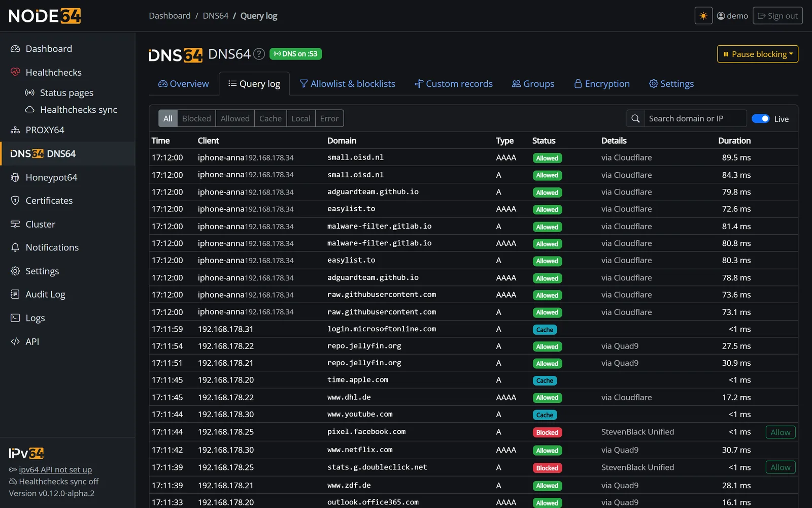Click the Status column header
812x508 pixels.
point(544,141)
